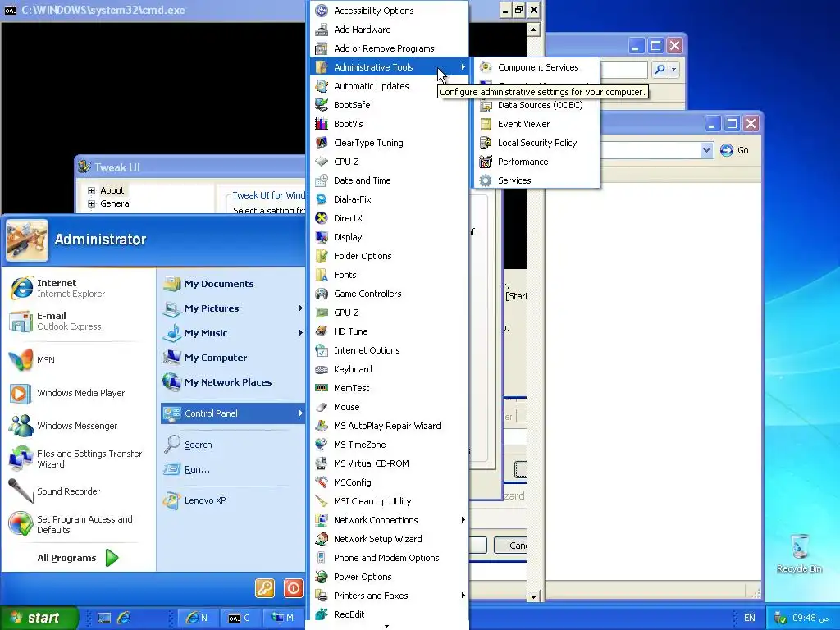Open My Computer

tap(232, 358)
